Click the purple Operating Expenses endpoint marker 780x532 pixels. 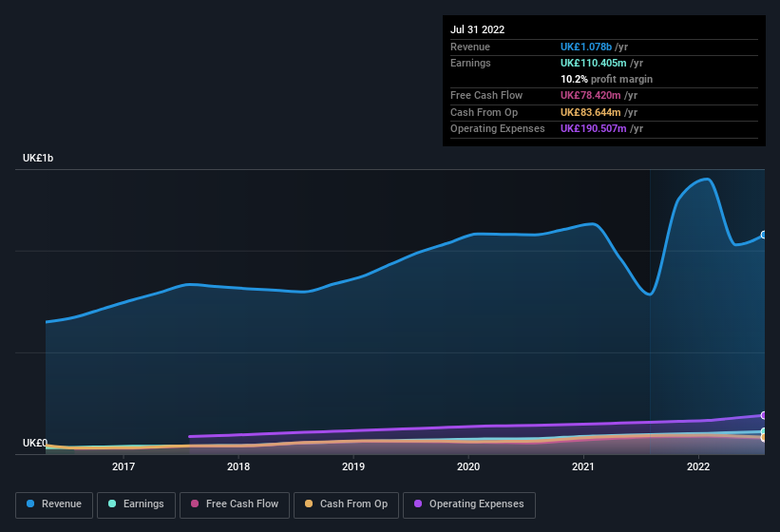coord(764,415)
